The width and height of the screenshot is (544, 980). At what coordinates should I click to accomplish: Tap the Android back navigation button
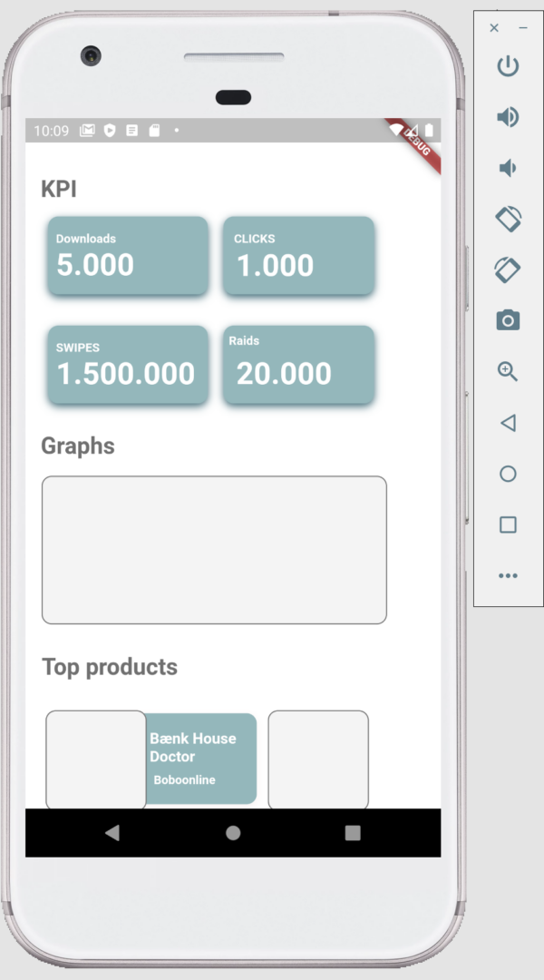click(x=112, y=832)
